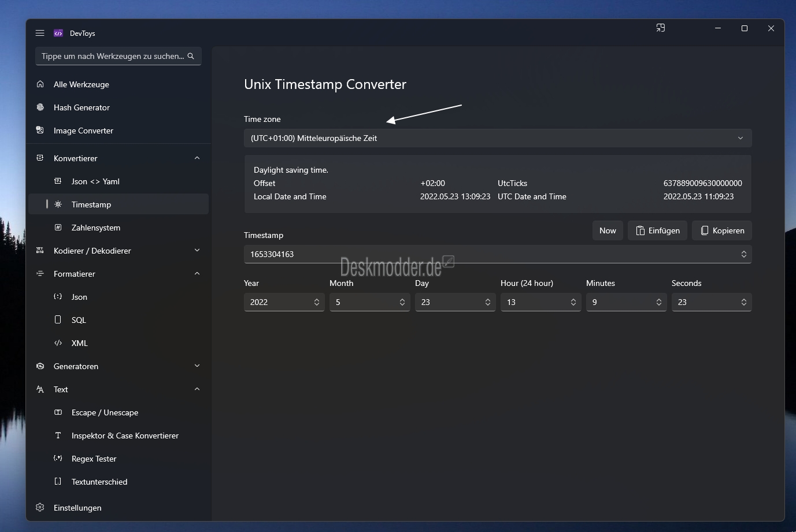
Task: Click the Hour field spinner arrows
Action: 573,302
